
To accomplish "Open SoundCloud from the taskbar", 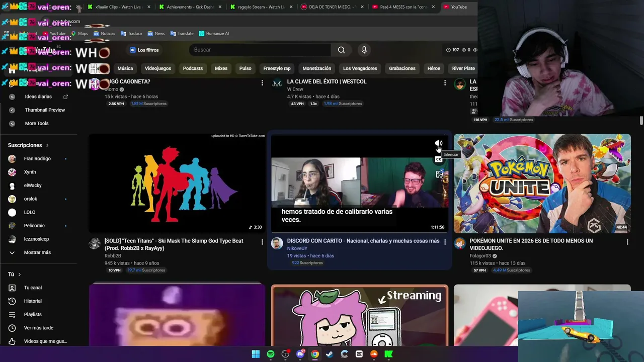I will (374, 354).
